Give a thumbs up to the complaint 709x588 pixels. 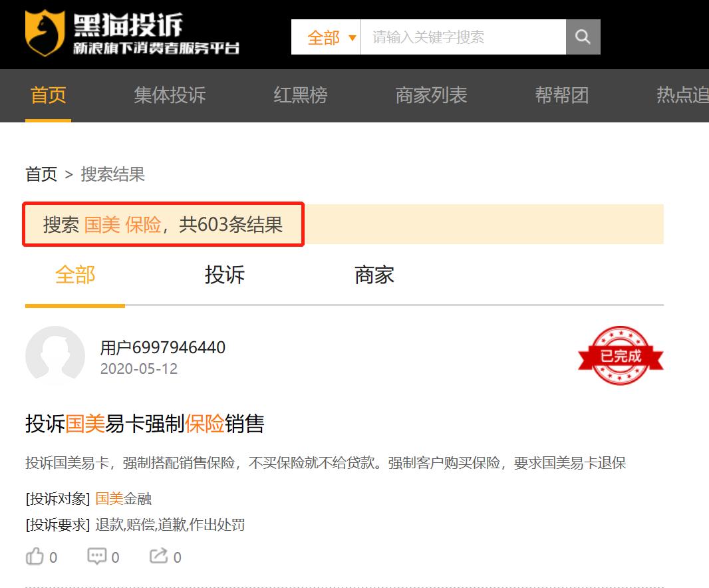tap(36, 557)
